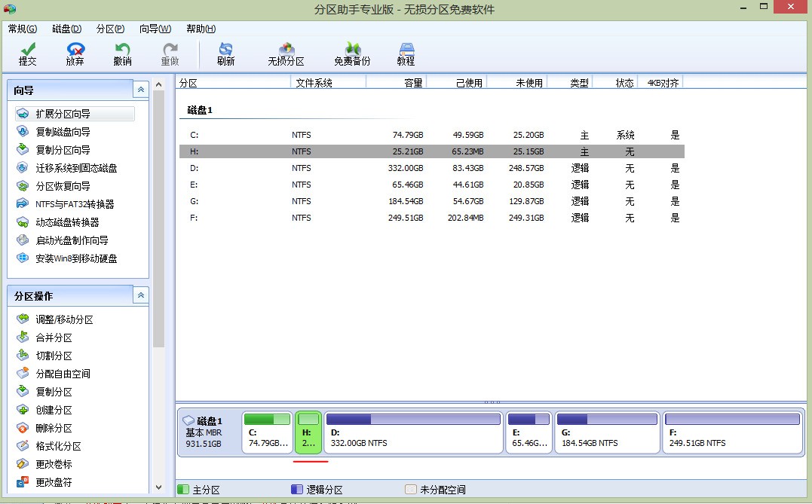Click the 放弃 (Discard) toolbar icon
This screenshot has height=504, width=812.
pyautogui.click(x=75, y=53)
